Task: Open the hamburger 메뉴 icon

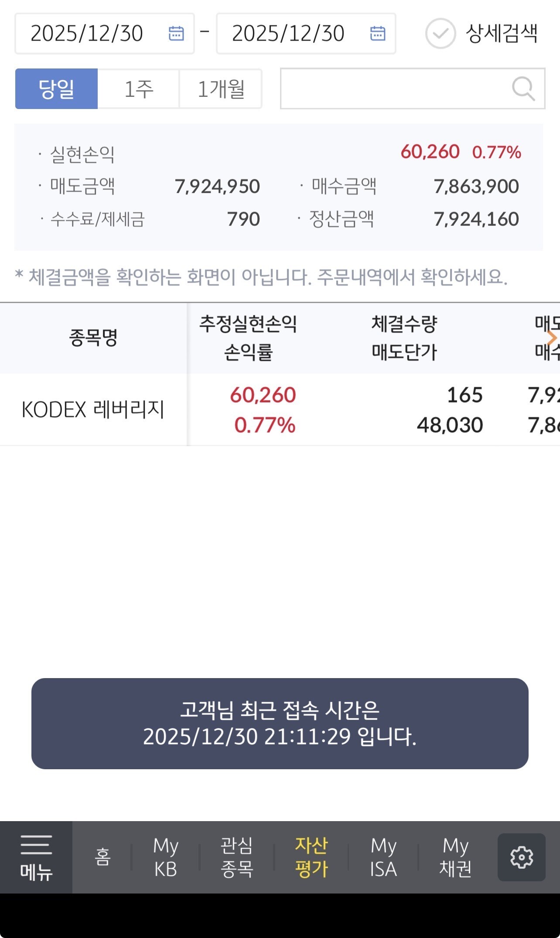Action: 36,857
